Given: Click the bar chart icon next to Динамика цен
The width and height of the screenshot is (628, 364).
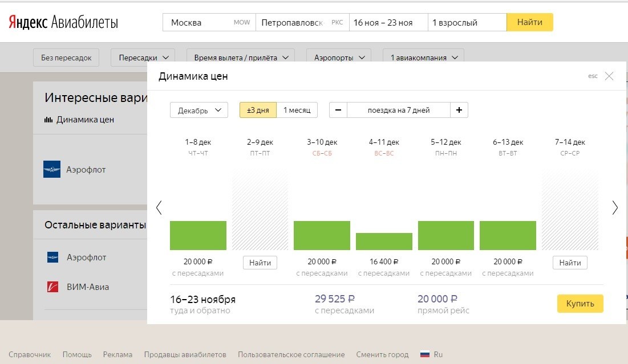Looking at the screenshot, I should pyautogui.click(x=48, y=120).
